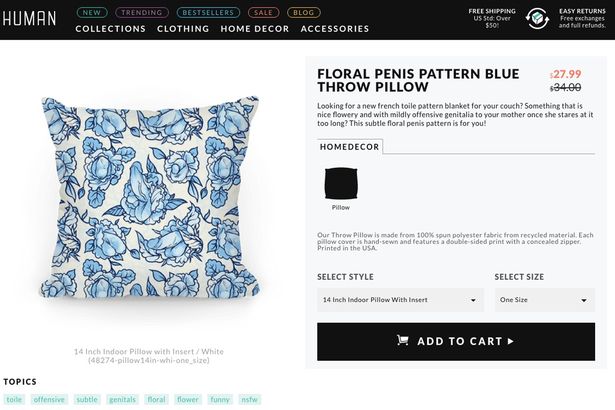Click the 'funny' topic tag
This screenshot has width=615, height=410.
coord(220,400)
